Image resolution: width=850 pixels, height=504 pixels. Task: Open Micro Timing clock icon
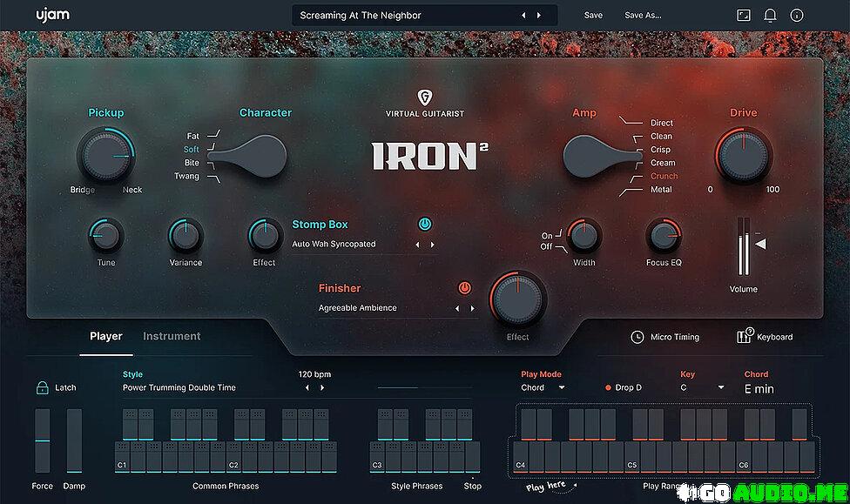637,337
